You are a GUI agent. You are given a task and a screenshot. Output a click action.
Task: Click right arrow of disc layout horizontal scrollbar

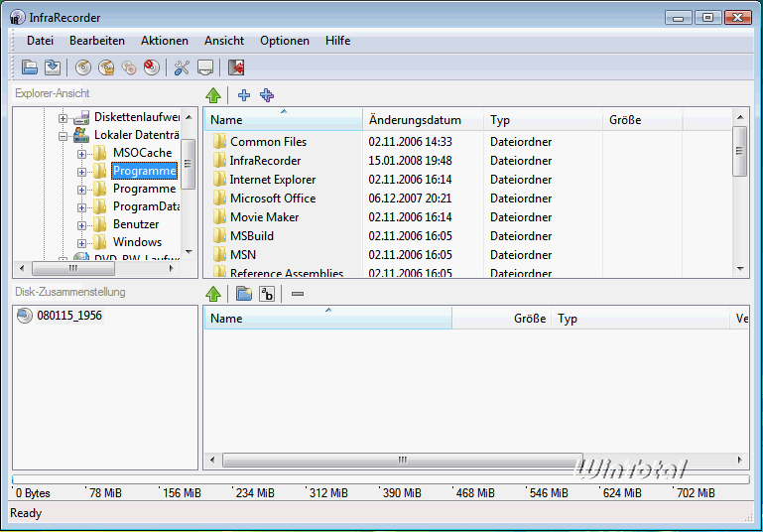740,460
